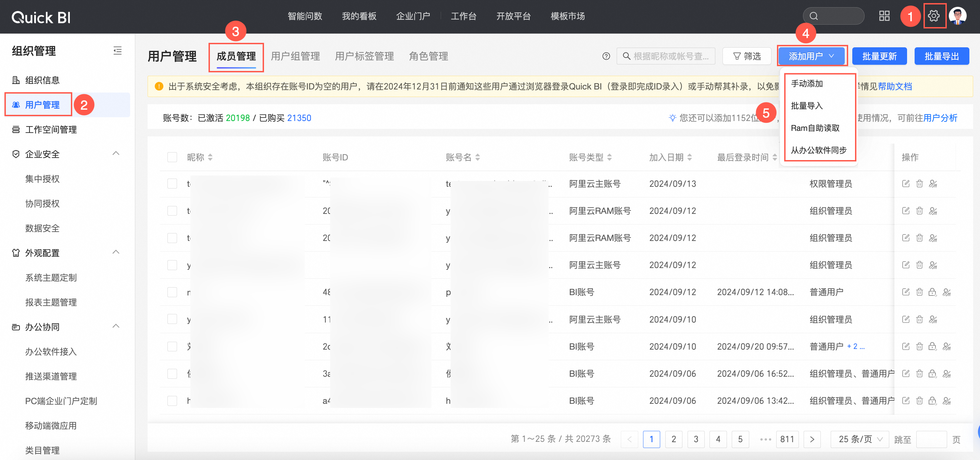Switch to the 角色管理 tab
Image resolution: width=980 pixels, height=460 pixels.
(428, 56)
